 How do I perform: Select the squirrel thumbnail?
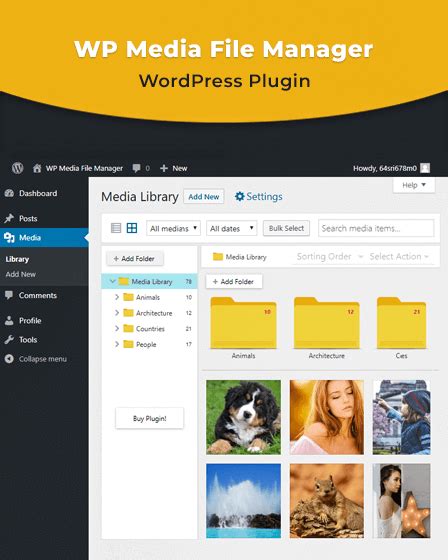327,501
